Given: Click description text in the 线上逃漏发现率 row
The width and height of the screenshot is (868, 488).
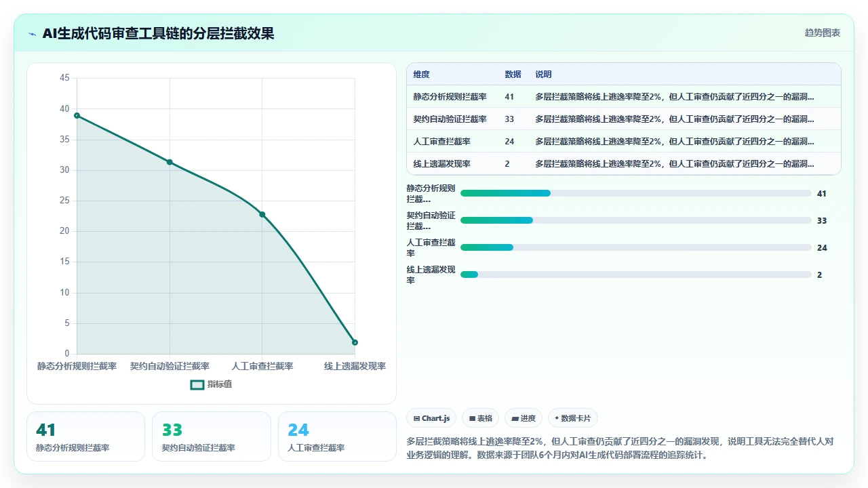Looking at the screenshot, I should (x=675, y=164).
